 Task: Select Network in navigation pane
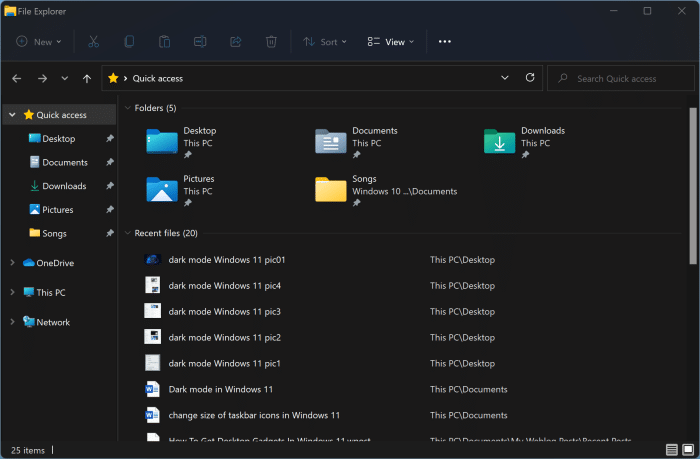coord(53,321)
